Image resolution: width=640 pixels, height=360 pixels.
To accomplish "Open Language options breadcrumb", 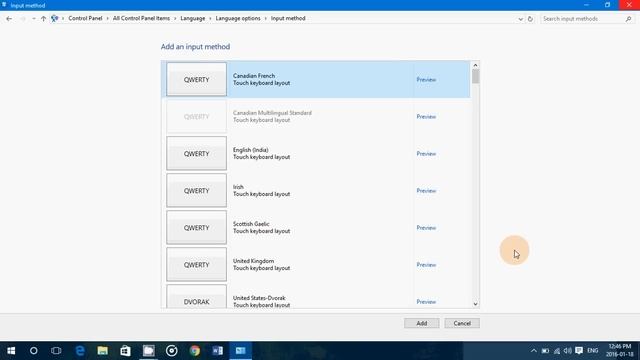I will pyautogui.click(x=238, y=18).
